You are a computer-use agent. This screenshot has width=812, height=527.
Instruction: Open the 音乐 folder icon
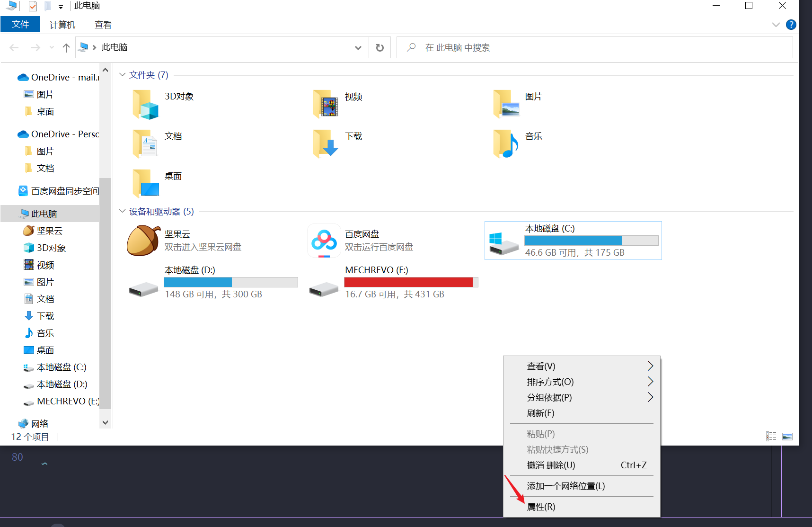click(506, 143)
